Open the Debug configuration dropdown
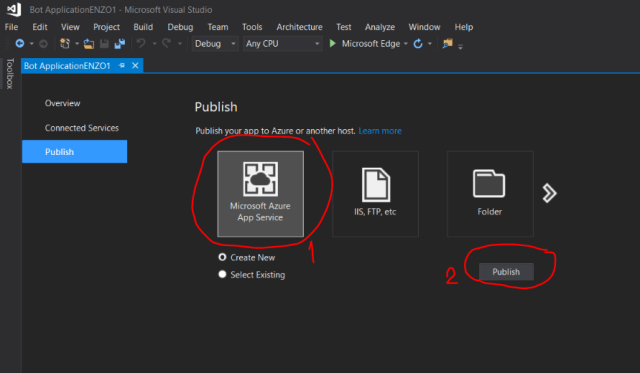The height and width of the screenshot is (373, 640). [215, 44]
